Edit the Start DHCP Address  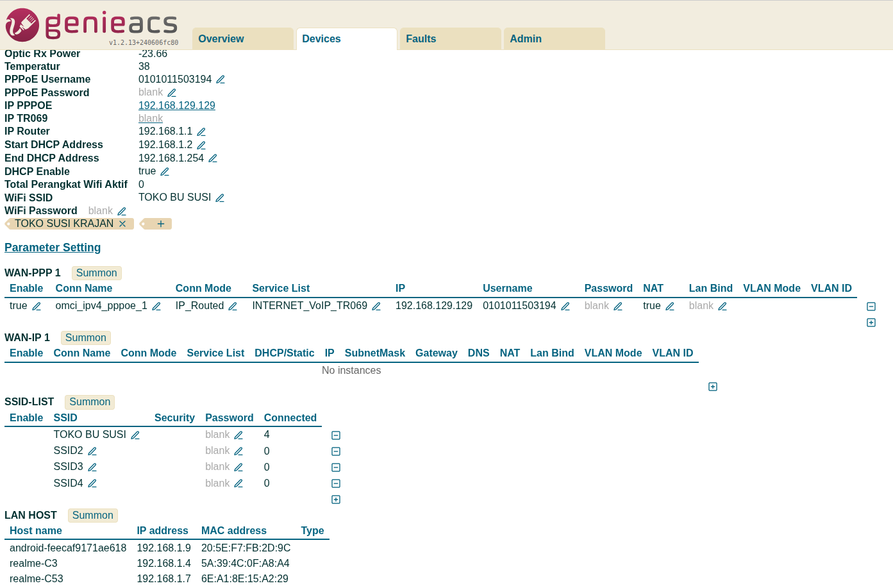[201, 145]
